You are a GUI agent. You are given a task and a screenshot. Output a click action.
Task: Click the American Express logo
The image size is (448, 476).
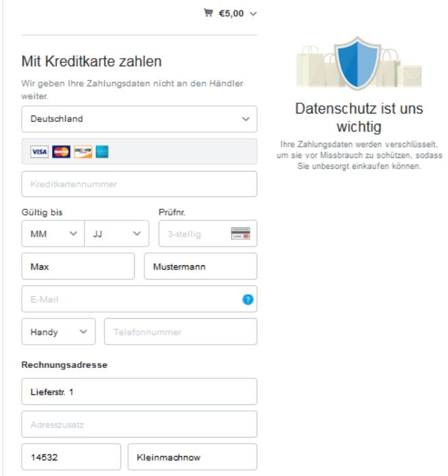point(102,152)
